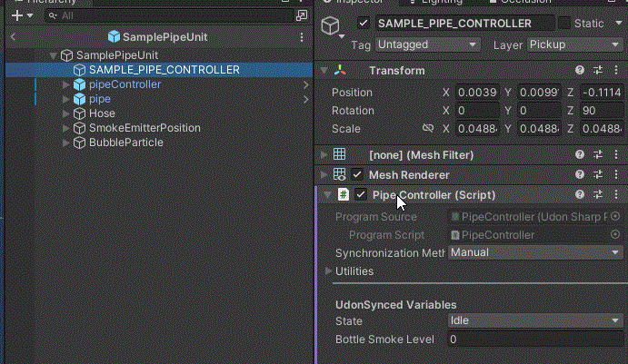The height and width of the screenshot is (364, 628).
Task: Collapse the Transform component
Action: [x=324, y=71]
